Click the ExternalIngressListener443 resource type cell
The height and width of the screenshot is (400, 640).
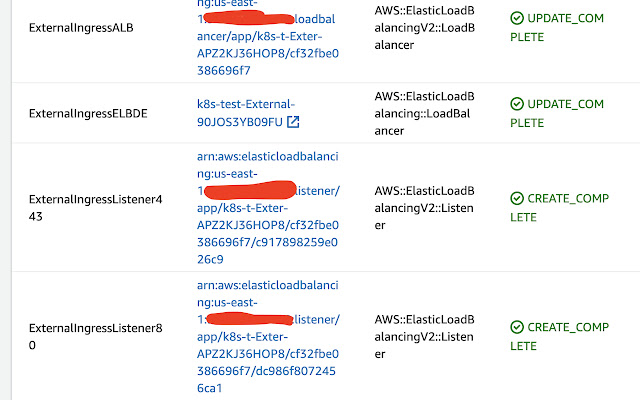(431, 207)
